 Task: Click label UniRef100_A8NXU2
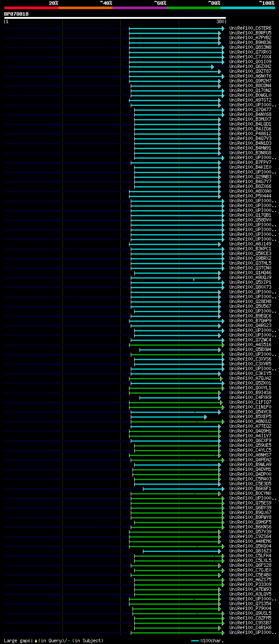coord(250,422)
